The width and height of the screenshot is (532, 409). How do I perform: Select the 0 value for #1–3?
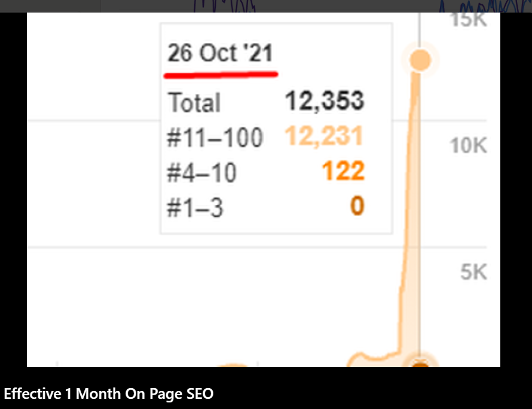click(x=357, y=207)
